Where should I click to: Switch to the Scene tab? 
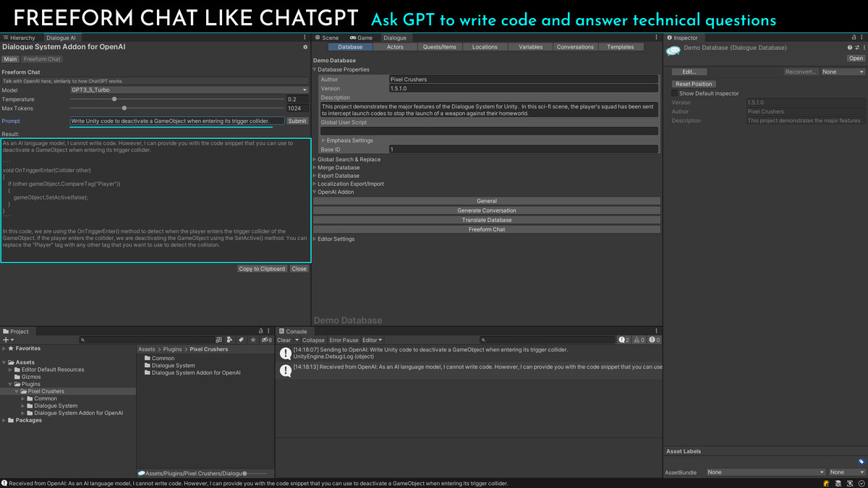(x=328, y=38)
